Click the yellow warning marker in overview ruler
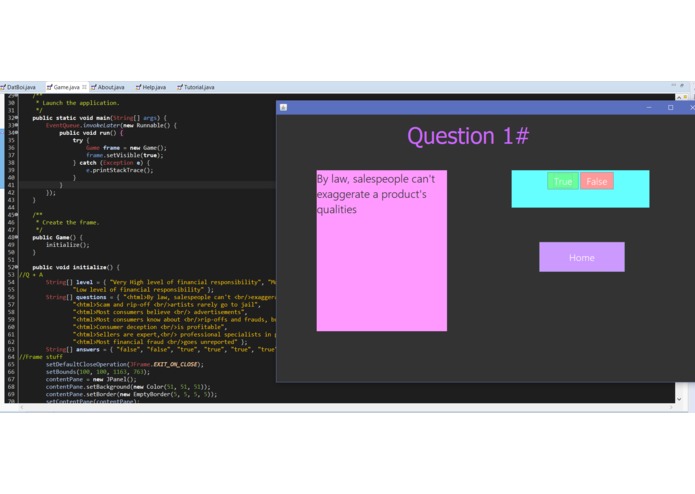This screenshot has height=494, width=695. click(x=685, y=97)
